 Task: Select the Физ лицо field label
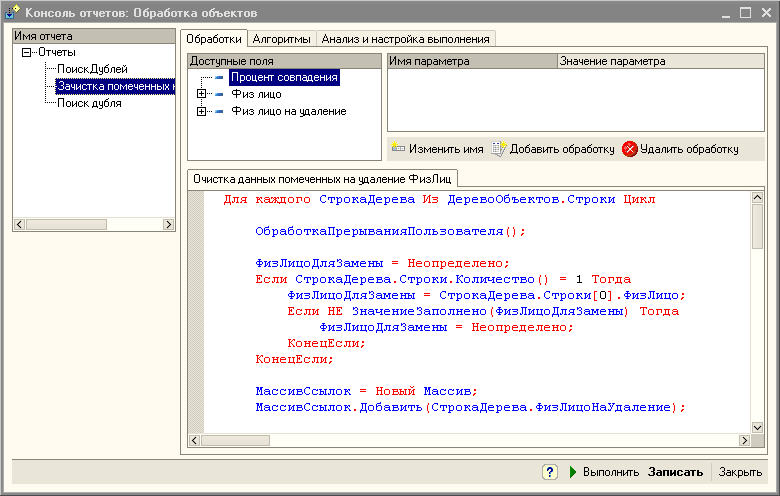pyautogui.click(x=256, y=94)
